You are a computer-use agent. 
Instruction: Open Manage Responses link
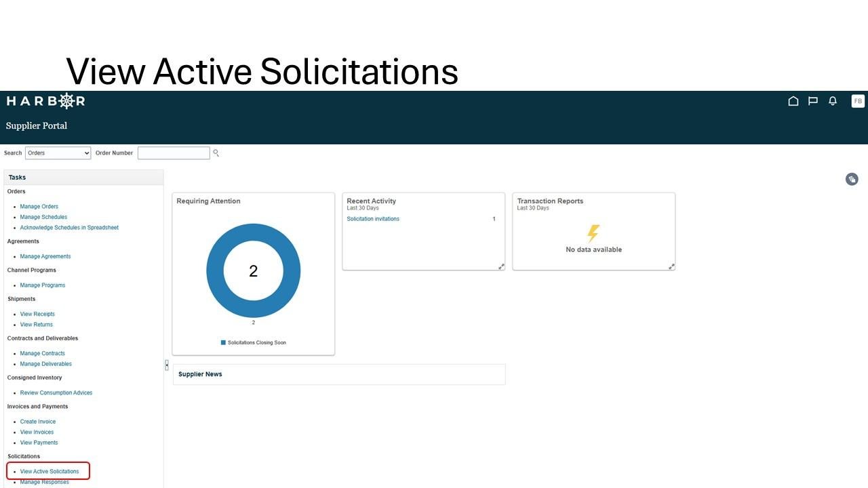click(x=44, y=482)
